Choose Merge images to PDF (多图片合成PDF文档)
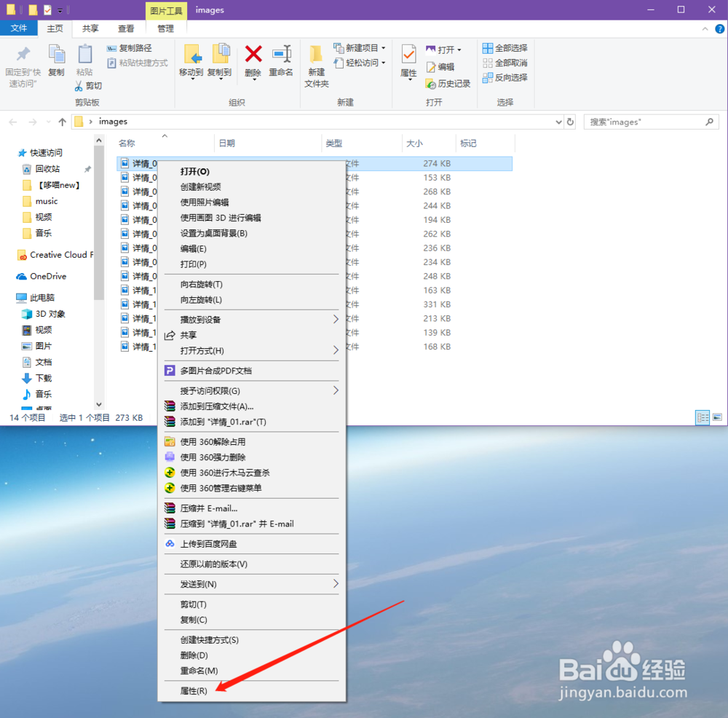The image size is (728, 718). (x=253, y=371)
